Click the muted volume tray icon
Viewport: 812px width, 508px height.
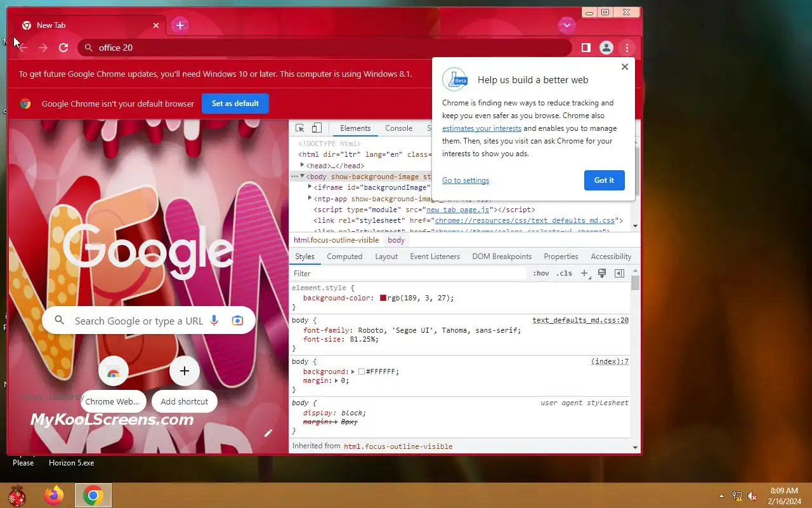(752, 496)
